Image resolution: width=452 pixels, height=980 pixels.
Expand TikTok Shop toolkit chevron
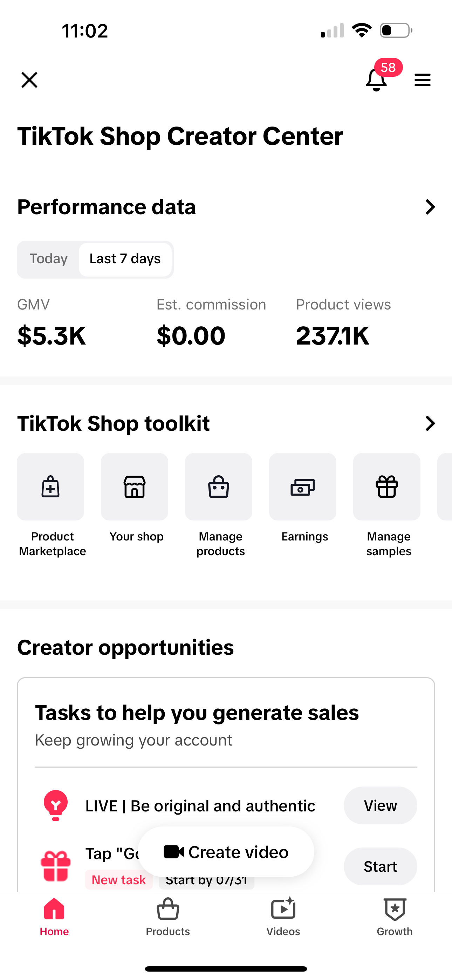tap(430, 423)
